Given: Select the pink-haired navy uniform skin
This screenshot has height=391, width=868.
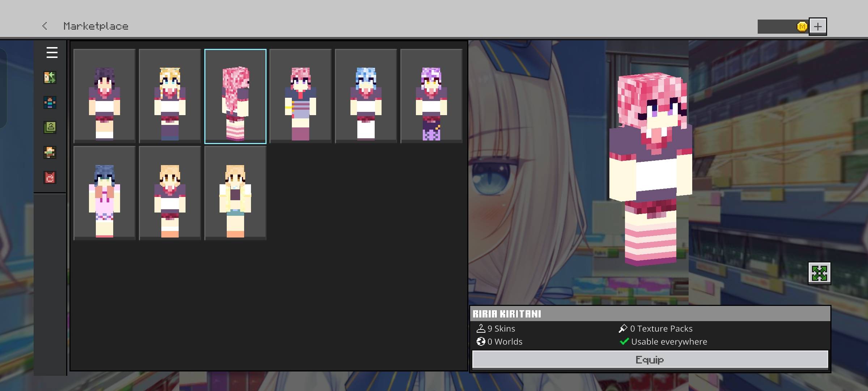Looking at the screenshot, I should [x=301, y=96].
